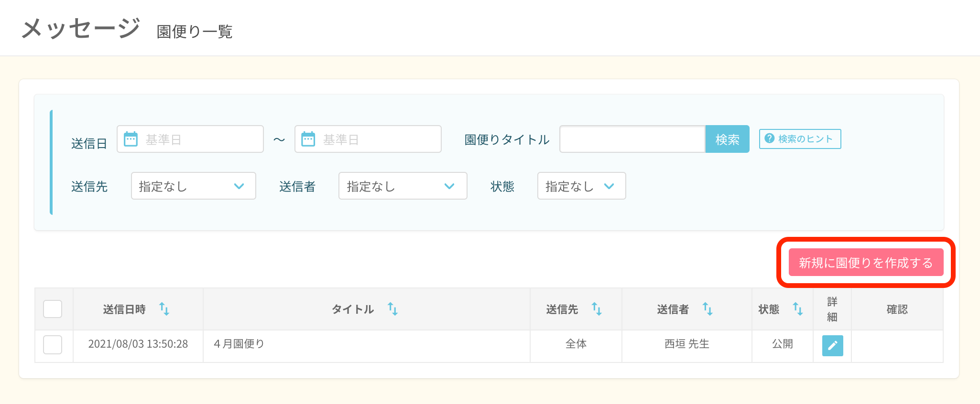Expand the 送信先 dropdown
This screenshot has width=980, height=404.
194,186
